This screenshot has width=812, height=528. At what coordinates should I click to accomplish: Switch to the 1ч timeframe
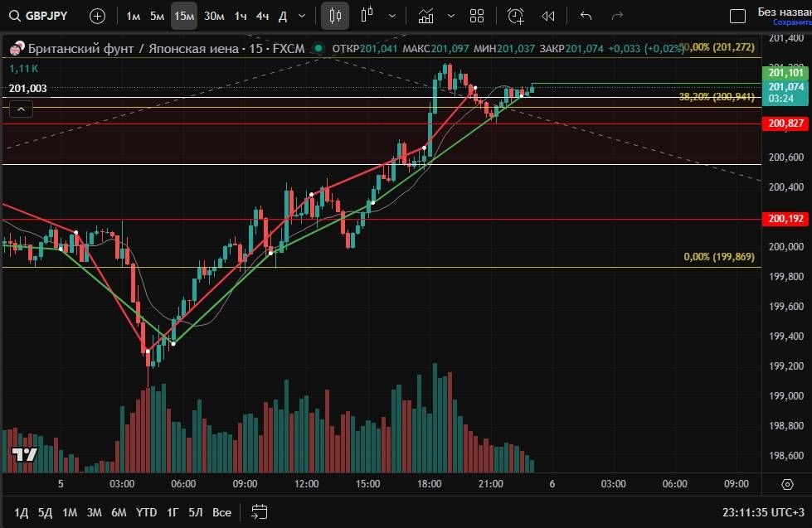[x=241, y=16]
